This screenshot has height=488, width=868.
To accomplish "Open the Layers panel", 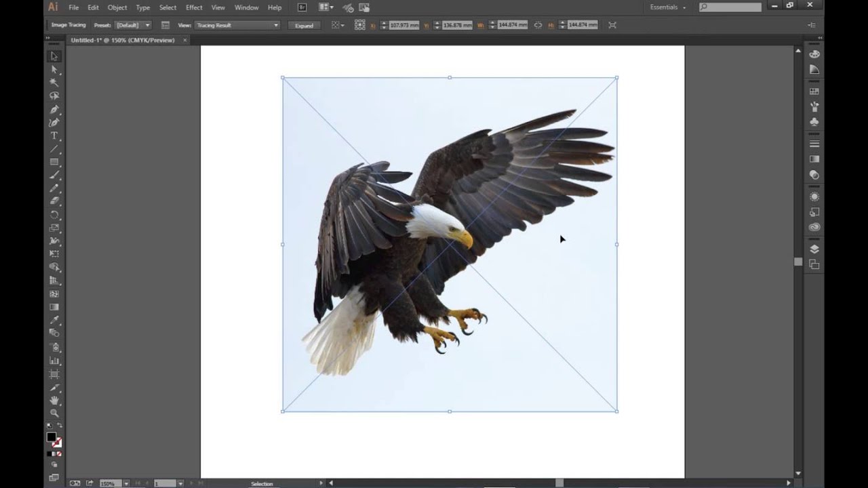I will [814, 249].
